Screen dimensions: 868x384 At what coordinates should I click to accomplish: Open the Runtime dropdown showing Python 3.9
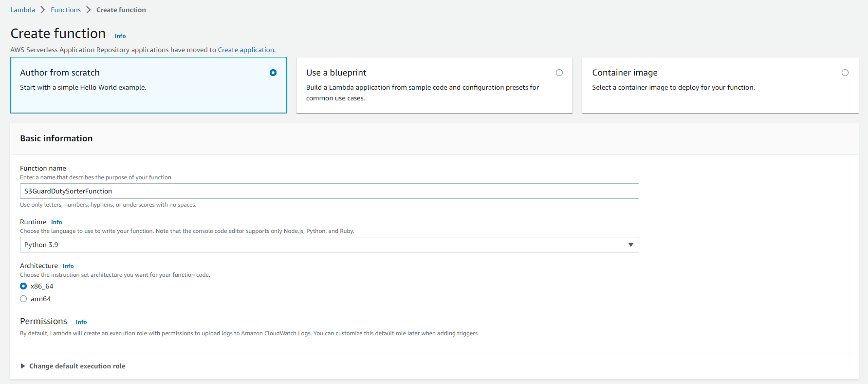(x=329, y=245)
